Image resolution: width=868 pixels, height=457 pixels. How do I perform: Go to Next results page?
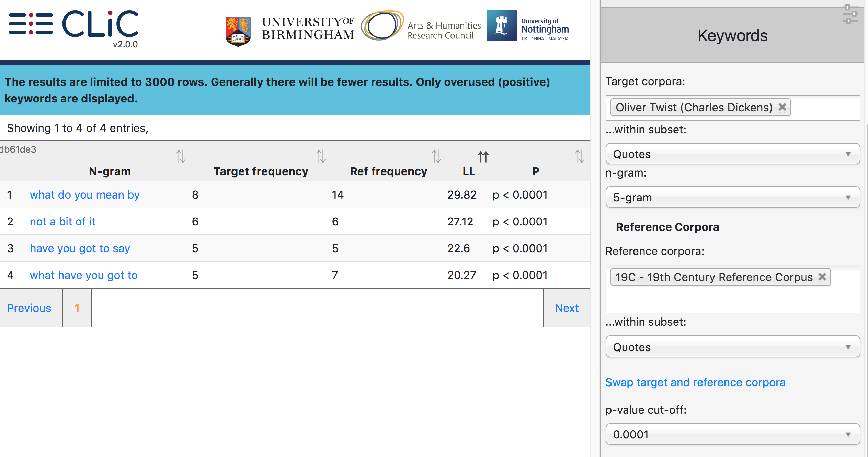[x=567, y=308]
